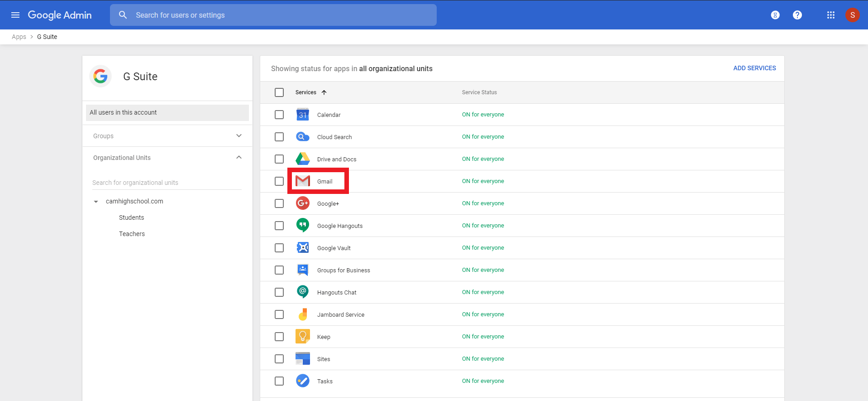Click Google Admin logo text
The height and width of the screenshot is (401, 868).
tap(60, 15)
